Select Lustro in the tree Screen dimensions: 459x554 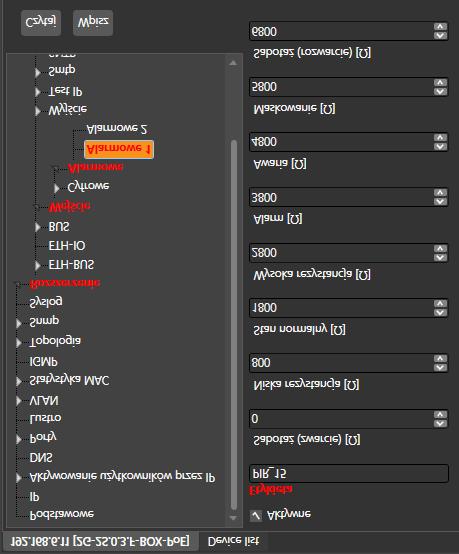click(x=46, y=418)
